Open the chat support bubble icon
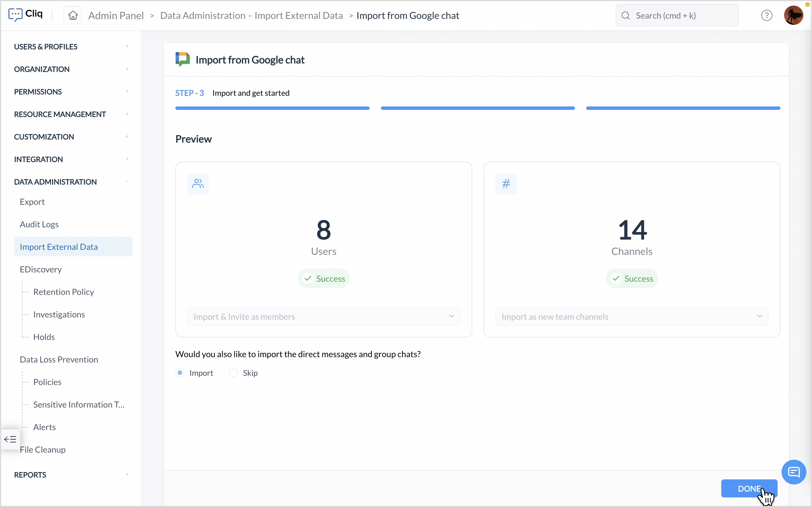Image resolution: width=812 pixels, height=507 pixels. point(794,472)
